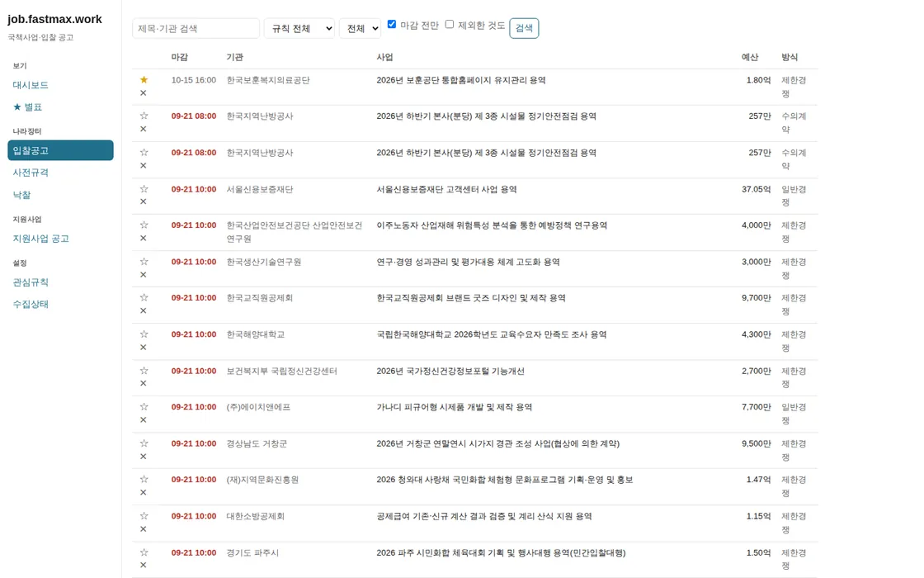The height and width of the screenshot is (578, 924).
Task: Open 국립한국해양대학교 교육수요자 만족도 조사 용역
Action: tap(492, 334)
